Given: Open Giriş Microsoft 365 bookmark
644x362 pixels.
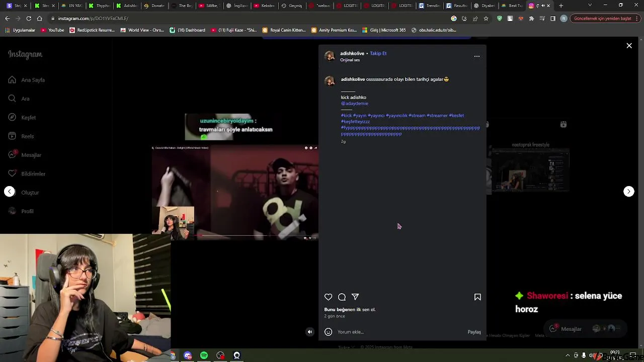Looking at the screenshot, I should tap(383, 30).
